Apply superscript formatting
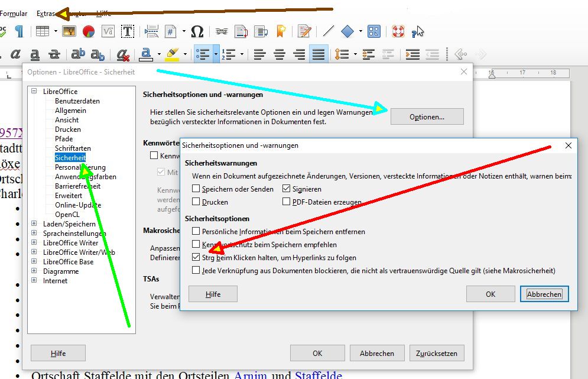 coord(78,54)
